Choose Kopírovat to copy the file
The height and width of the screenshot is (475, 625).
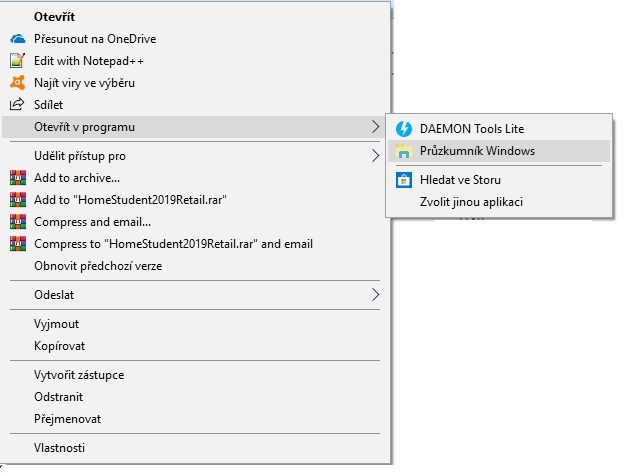click(x=195, y=345)
